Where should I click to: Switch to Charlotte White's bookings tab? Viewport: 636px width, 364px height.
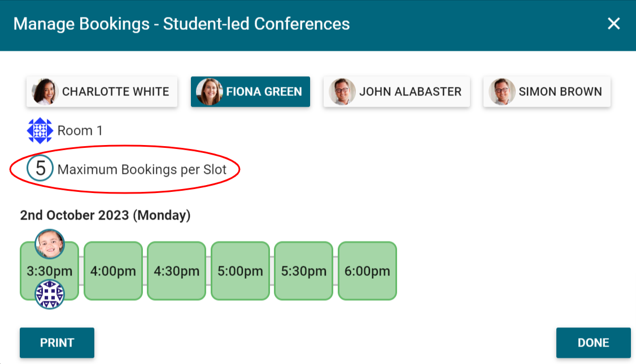(x=115, y=91)
